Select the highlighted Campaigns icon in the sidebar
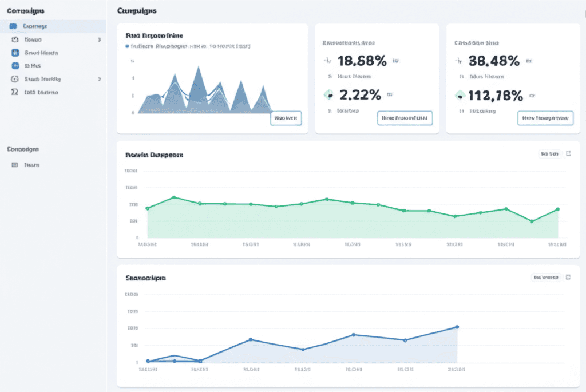 [x=12, y=26]
